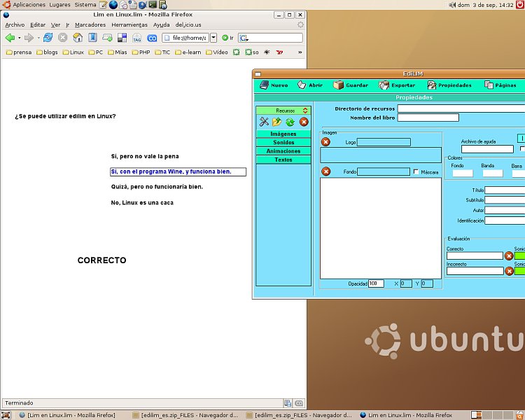The height and width of the screenshot is (420, 525).
Task: Clear the Incorrecto message with the red X
Action: [x=510, y=271]
